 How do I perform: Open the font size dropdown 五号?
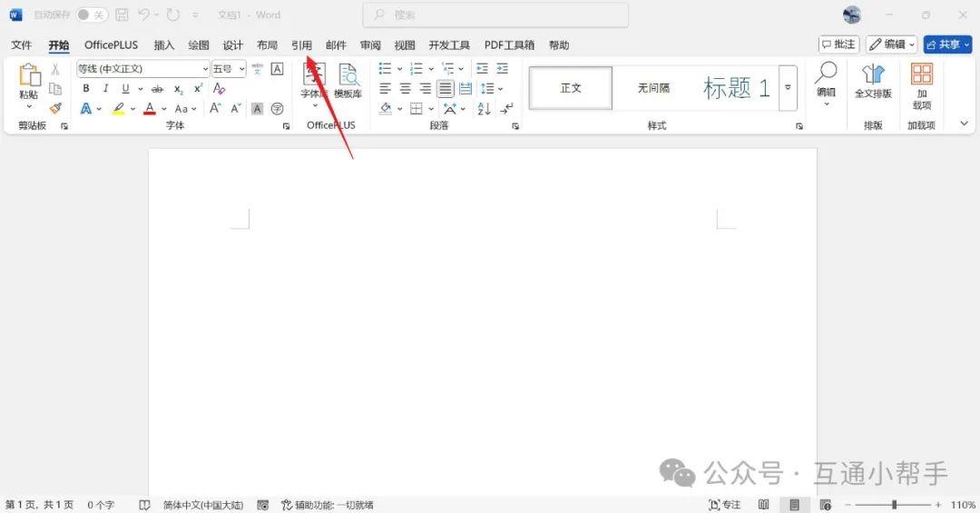pyautogui.click(x=242, y=69)
